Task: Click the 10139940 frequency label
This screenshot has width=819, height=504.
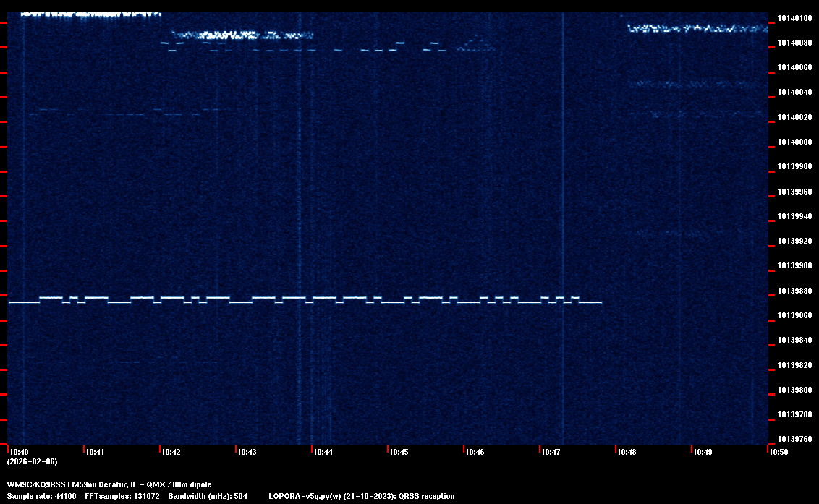Action: tap(795, 216)
